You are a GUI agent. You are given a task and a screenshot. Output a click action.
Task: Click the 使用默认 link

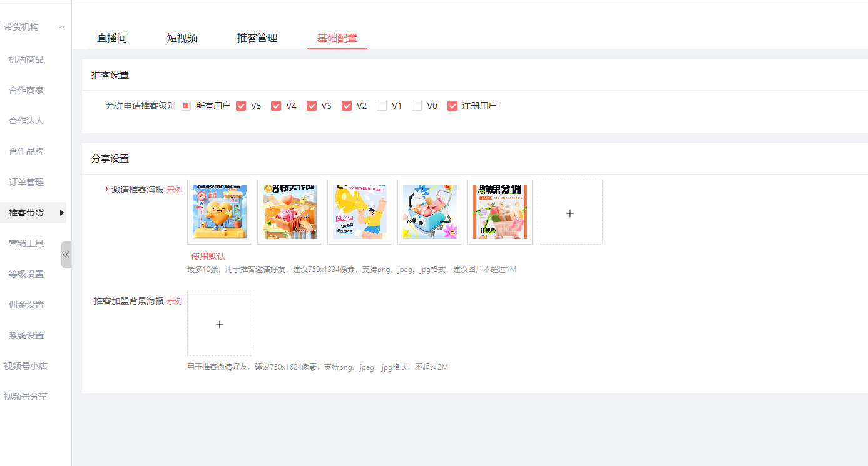pyautogui.click(x=208, y=256)
